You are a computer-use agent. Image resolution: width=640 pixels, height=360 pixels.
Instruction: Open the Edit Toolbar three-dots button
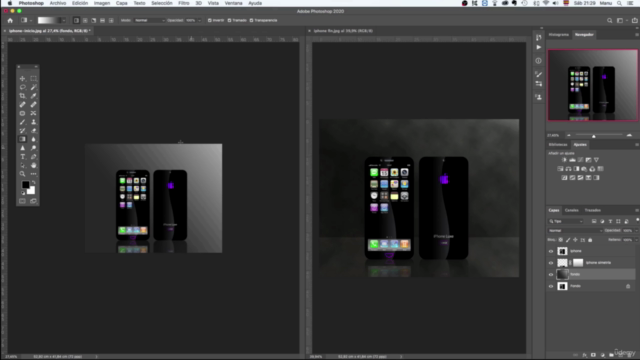point(33,174)
